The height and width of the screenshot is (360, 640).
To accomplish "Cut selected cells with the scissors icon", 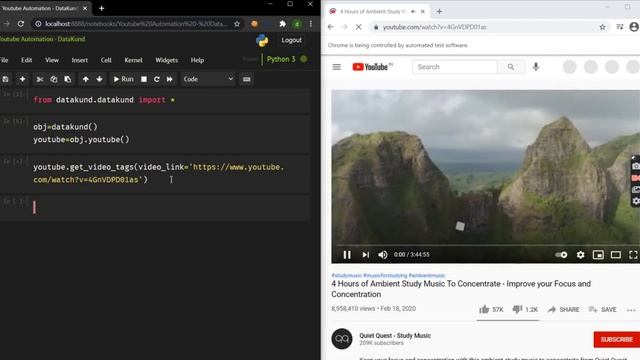I will coord(40,79).
